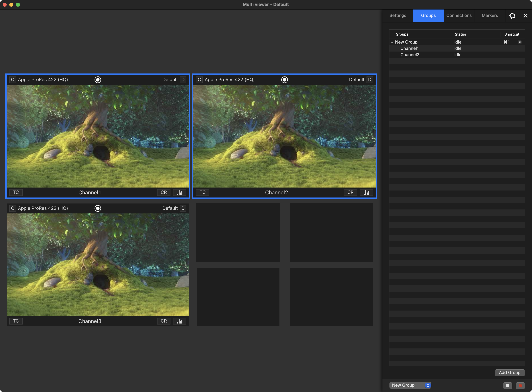Screen dimensions: 532x392
Task: Start recording with the red record button
Action: (520, 386)
